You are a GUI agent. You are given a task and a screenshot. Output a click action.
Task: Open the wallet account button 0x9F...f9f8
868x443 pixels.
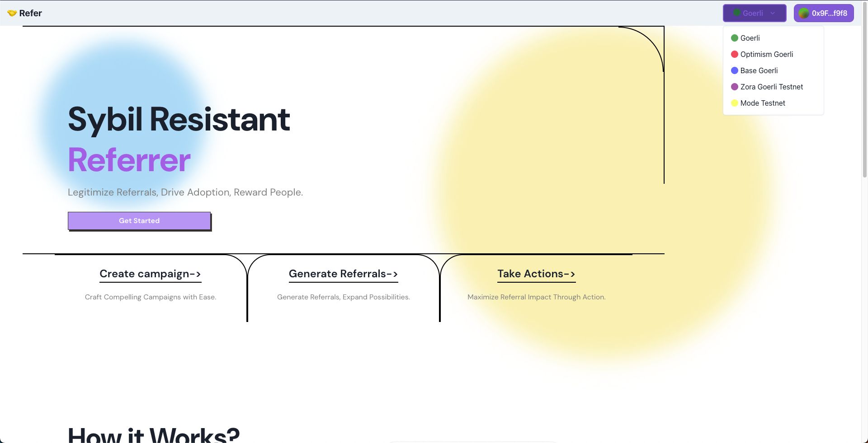pyautogui.click(x=824, y=13)
